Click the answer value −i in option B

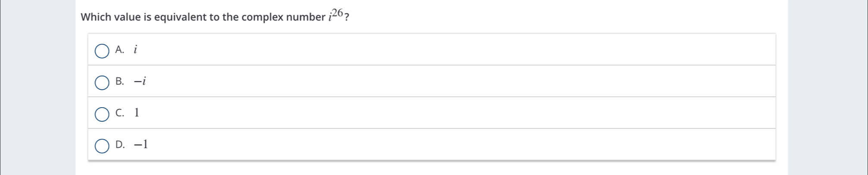(140, 81)
